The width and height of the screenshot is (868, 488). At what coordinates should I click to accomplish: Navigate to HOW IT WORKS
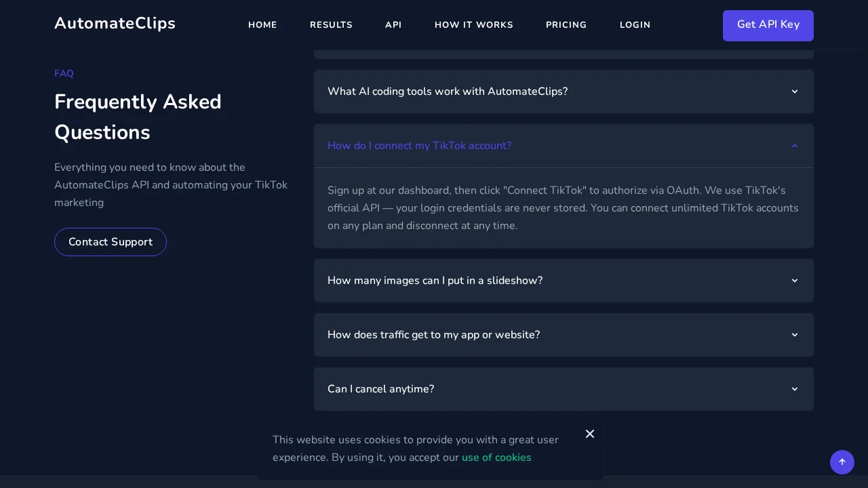pos(473,25)
